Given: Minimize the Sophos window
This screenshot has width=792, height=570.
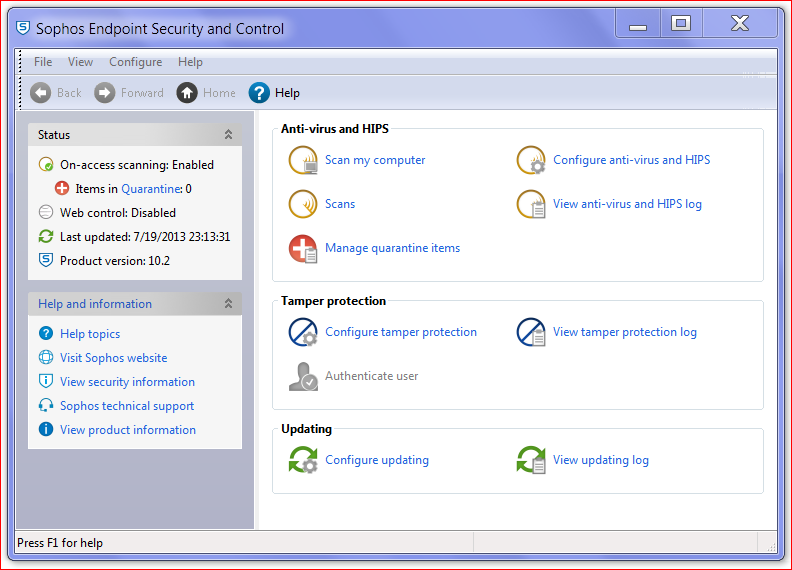Looking at the screenshot, I should [638, 23].
